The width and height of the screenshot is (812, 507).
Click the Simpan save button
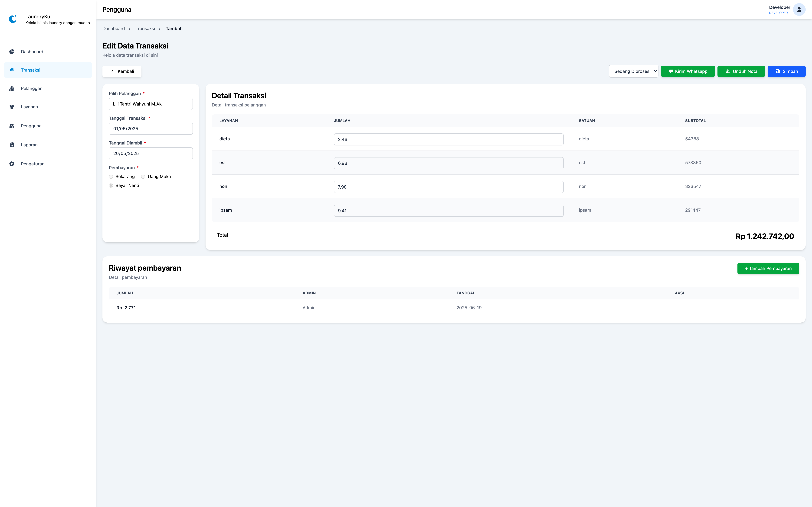pyautogui.click(x=786, y=71)
